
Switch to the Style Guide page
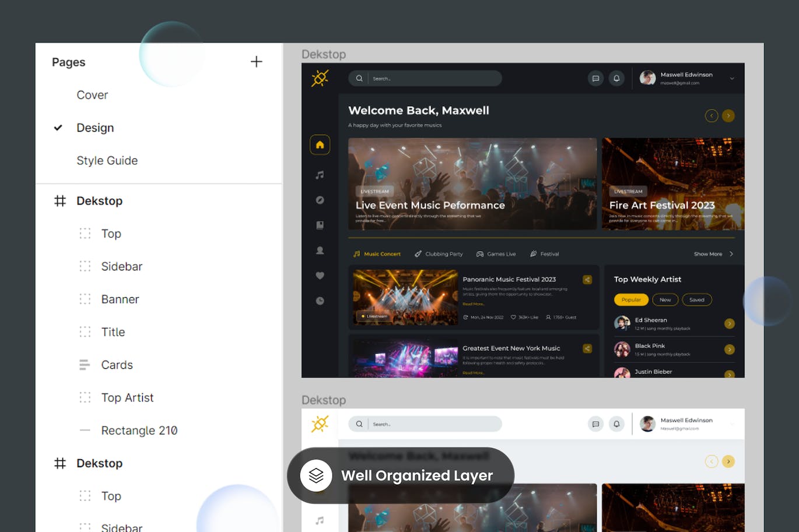pyautogui.click(x=107, y=160)
